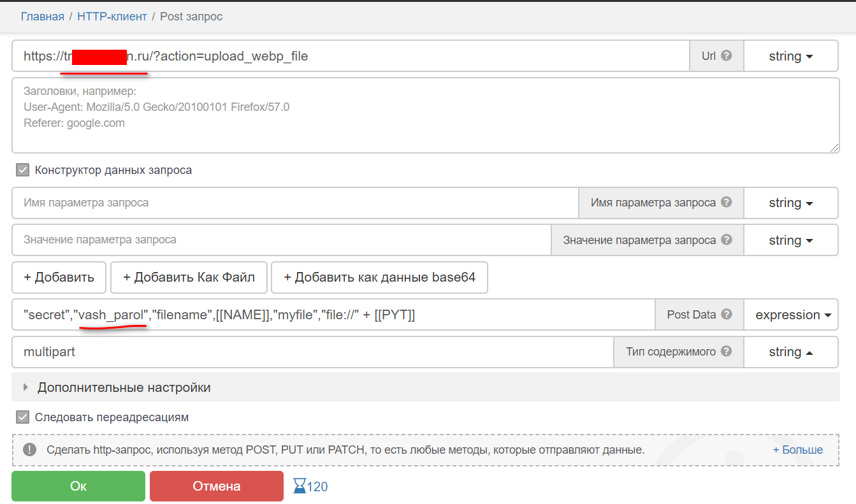Expand Дополнительные настройки section

click(124, 387)
